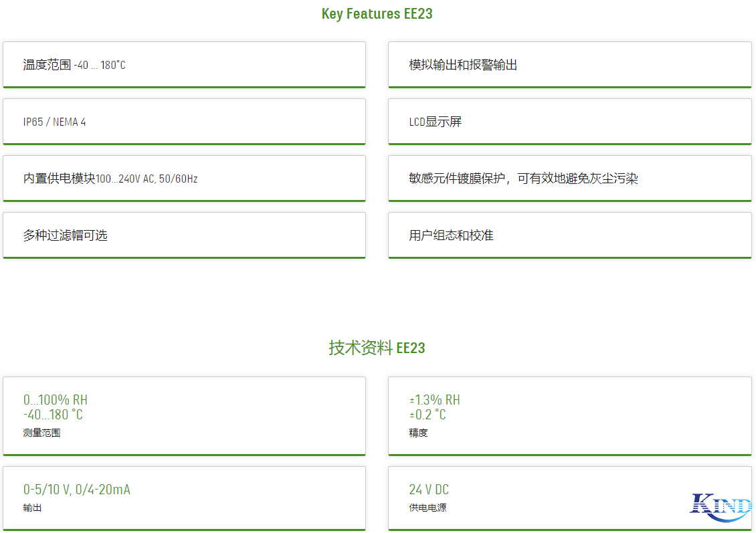Click the 测量范围 specification card
Screen dimensions: 756x533
tap(185, 416)
